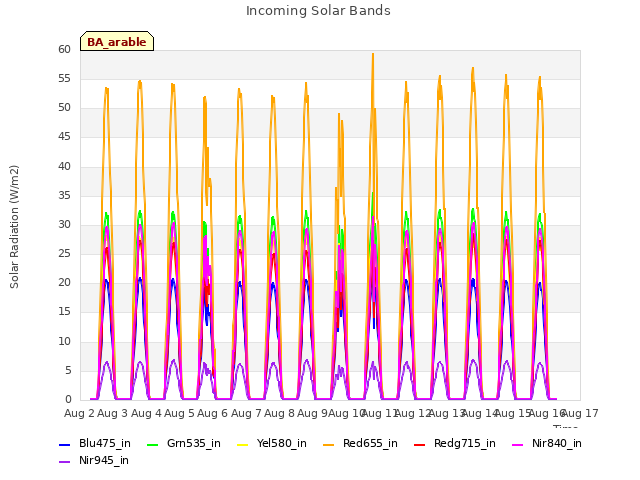This screenshot has height=480, width=640.
Task: Click the blue Blu475_in legend color marker
Action: coord(64,445)
